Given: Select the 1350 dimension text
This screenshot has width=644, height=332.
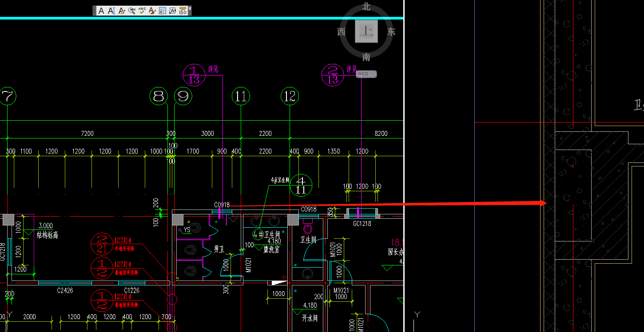Looking at the screenshot, I should click(x=334, y=151).
